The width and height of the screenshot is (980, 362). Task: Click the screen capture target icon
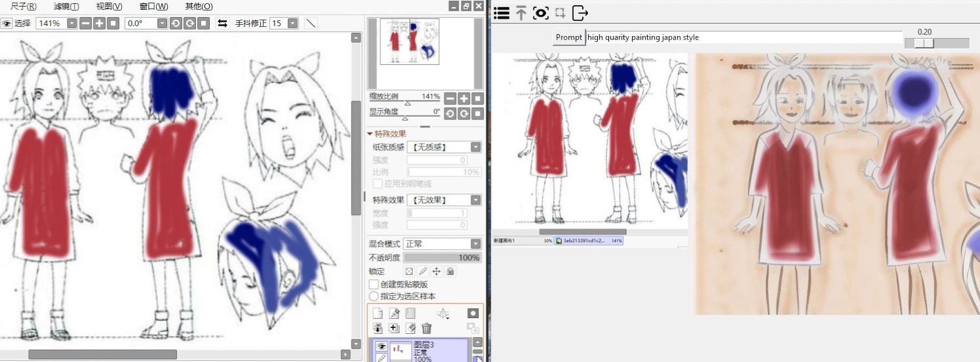541,12
